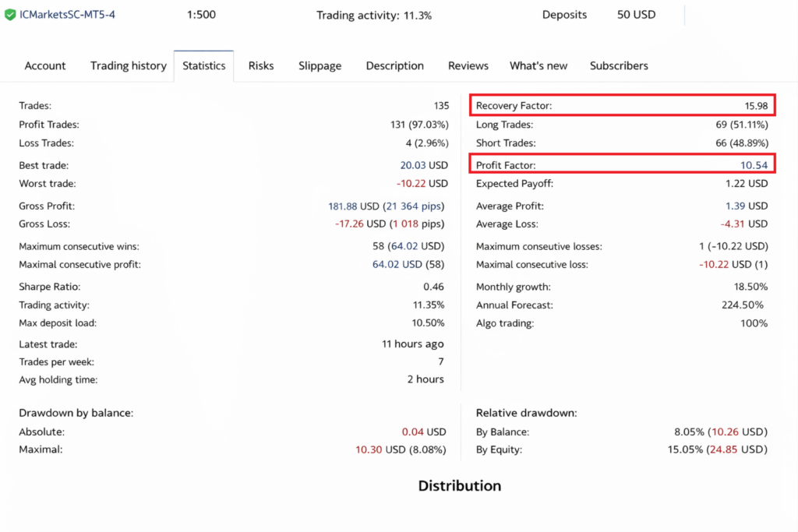Click the Trades per week value 7
798x532 pixels.
(441, 361)
